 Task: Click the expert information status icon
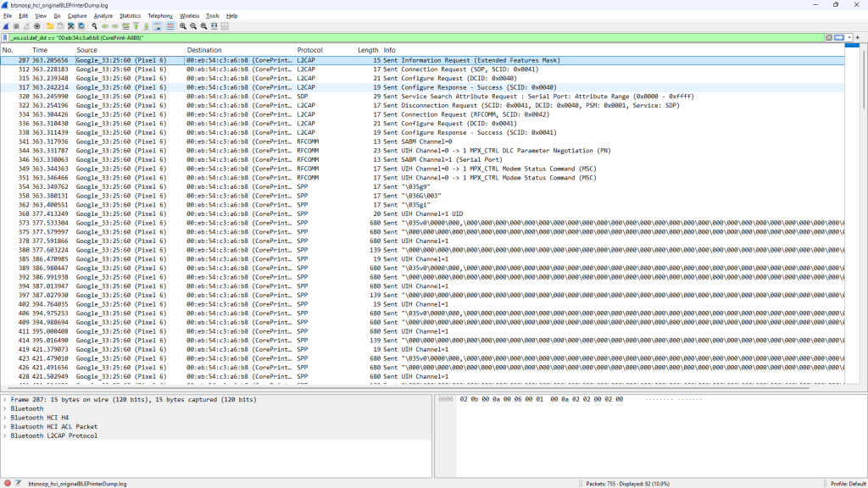point(7,483)
